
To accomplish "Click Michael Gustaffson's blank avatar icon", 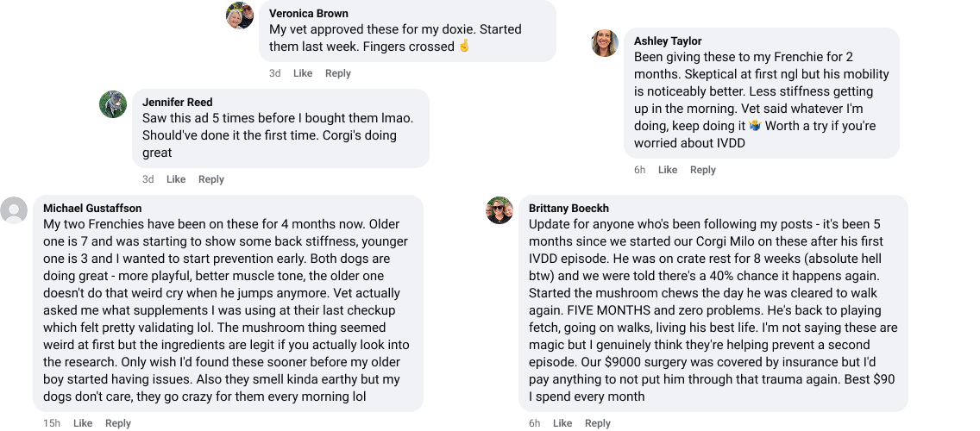I will pos(14,210).
